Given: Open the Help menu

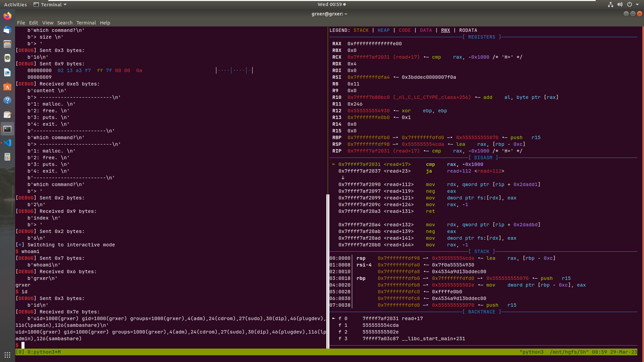Looking at the screenshot, I should point(105,23).
